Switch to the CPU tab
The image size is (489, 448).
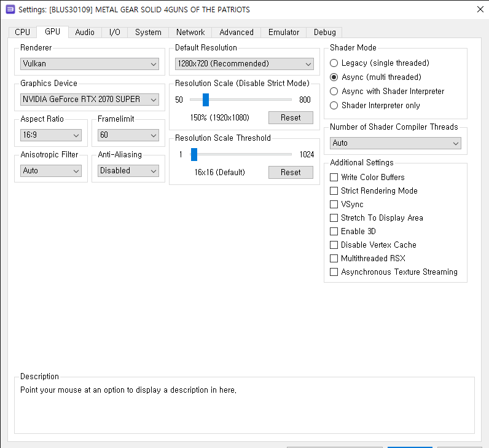coord(23,32)
